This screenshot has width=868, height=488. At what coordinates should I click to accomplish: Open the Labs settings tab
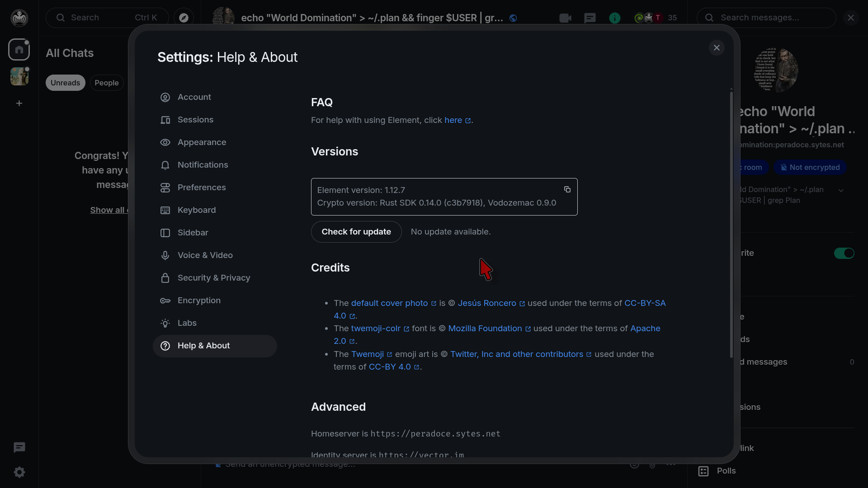click(187, 323)
